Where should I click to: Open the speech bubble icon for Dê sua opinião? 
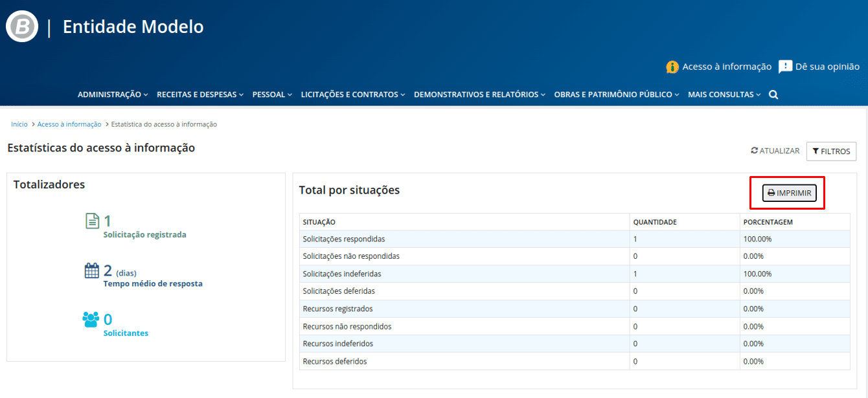[x=785, y=65]
